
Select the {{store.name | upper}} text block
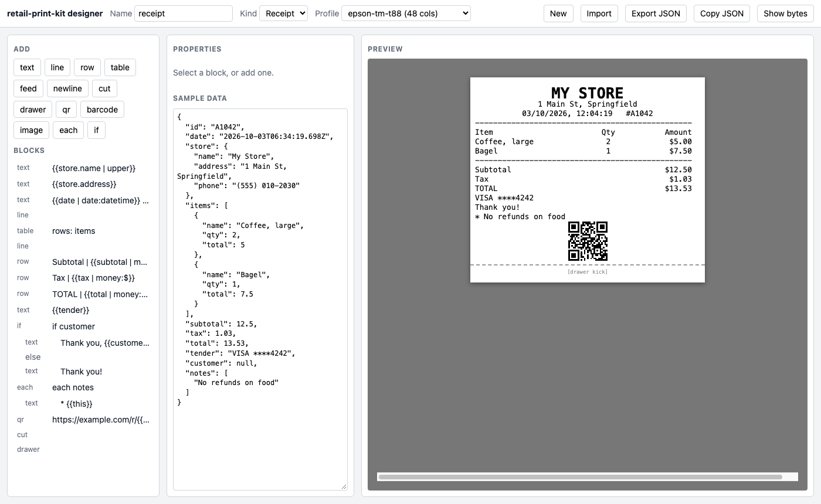pos(83,168)
